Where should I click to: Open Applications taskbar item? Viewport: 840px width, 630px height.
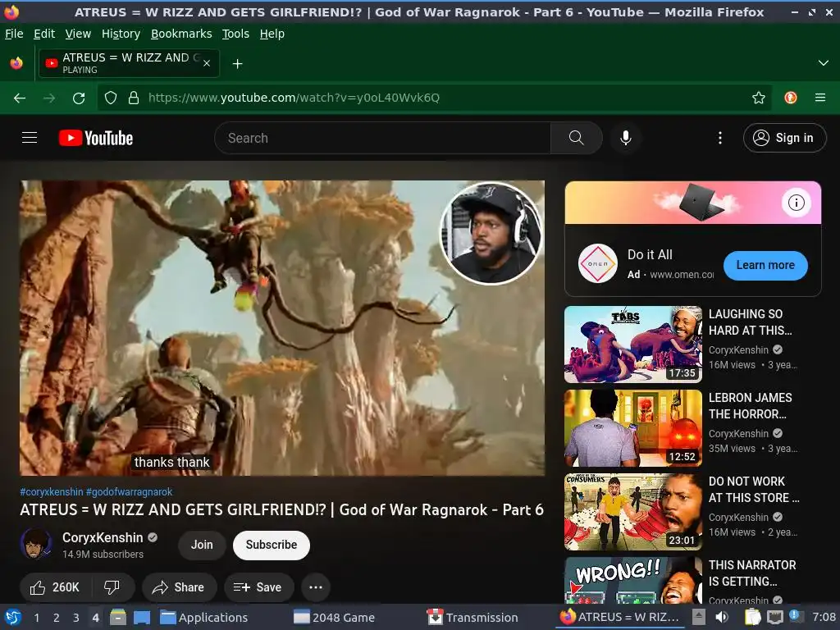click(x=204, y=618)
